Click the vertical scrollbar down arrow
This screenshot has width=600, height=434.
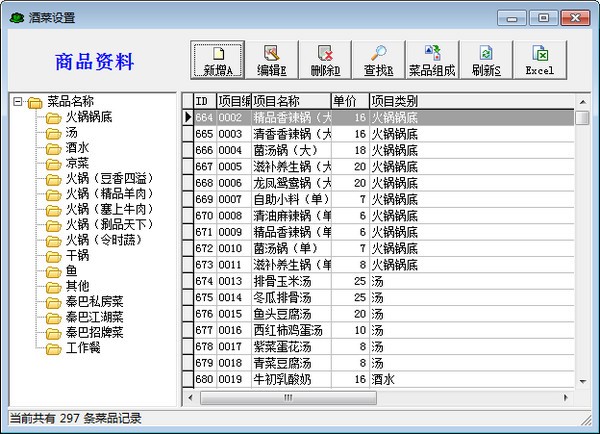click(x=582, y=382)
